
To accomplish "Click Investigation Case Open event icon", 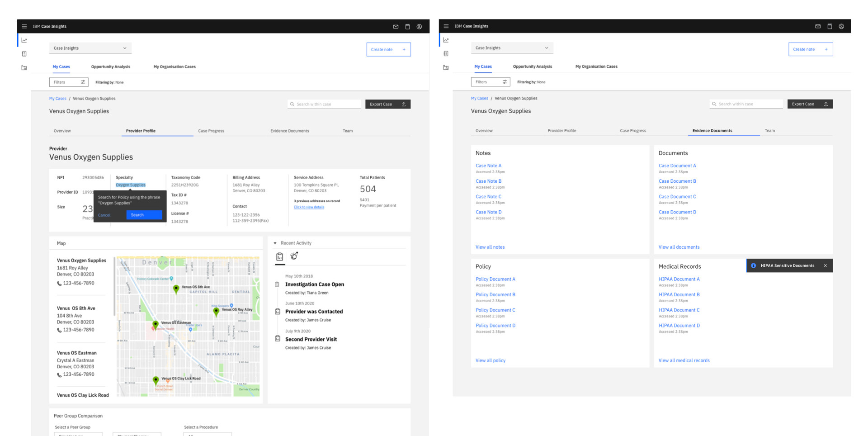I will pyautogui.click(x=277, y=284).
